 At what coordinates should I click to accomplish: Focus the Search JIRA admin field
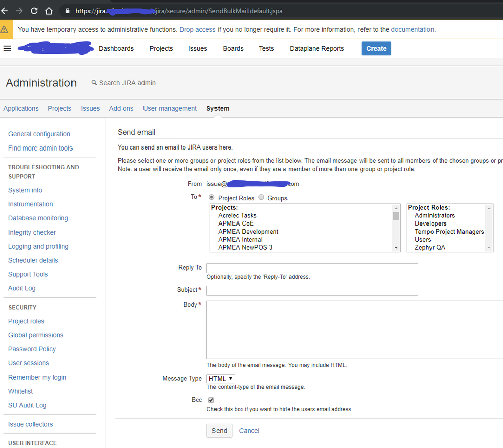(127, 83)
